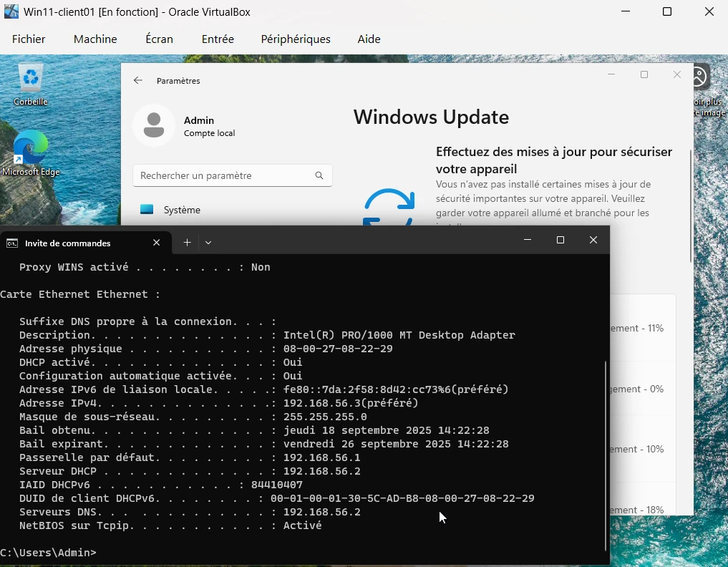Open the Écran menu
728x567 pixels.
[159, 39]
